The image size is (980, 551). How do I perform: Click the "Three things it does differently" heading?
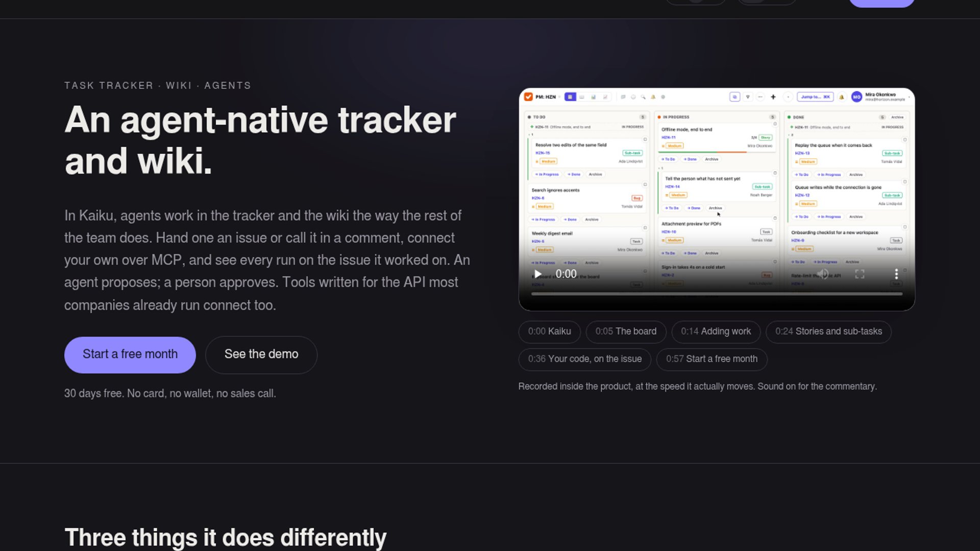225,538
